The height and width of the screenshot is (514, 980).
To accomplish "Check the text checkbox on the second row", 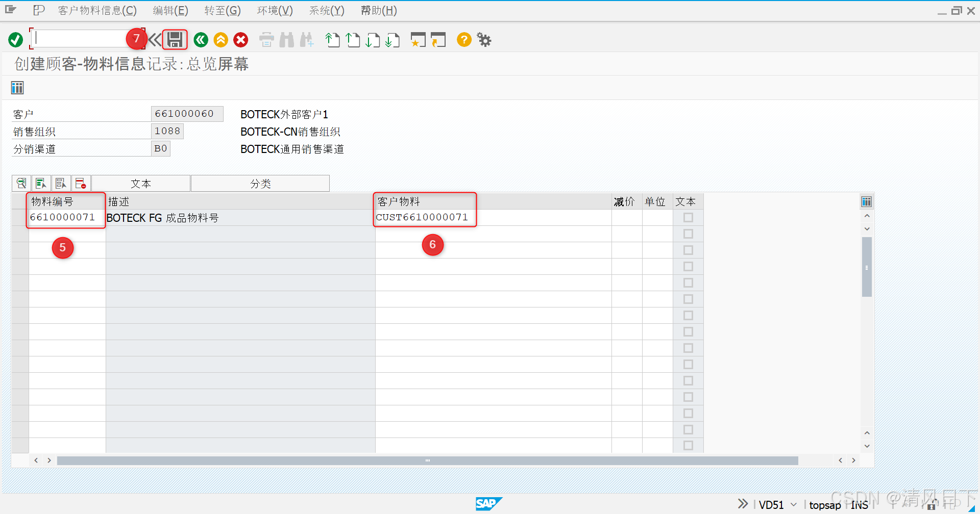I will pos(688,234).
